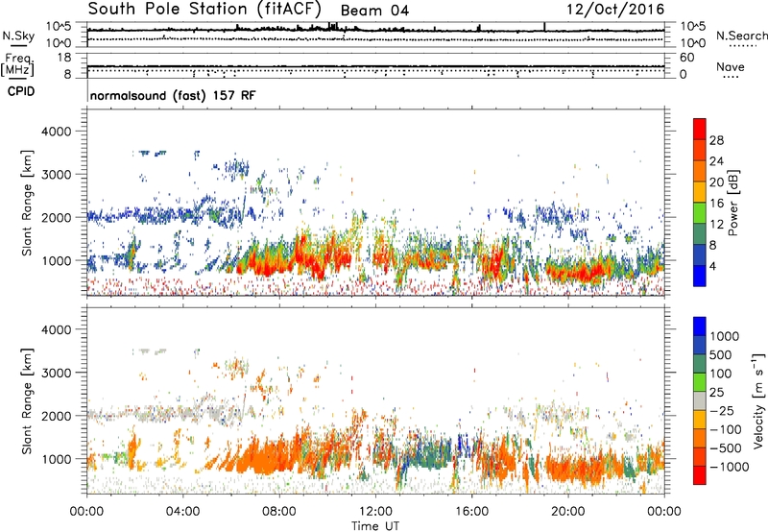The width and height of the screenshot is (768, 532).
Task: Click the bright blue bottom segment of Power bar
Action: point(700,276)
